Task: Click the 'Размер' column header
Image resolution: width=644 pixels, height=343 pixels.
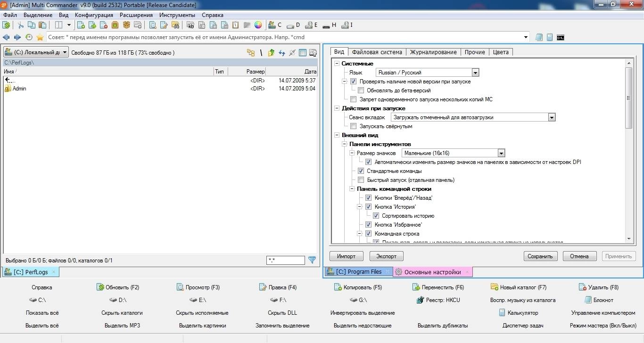Action: coord(247,71)
